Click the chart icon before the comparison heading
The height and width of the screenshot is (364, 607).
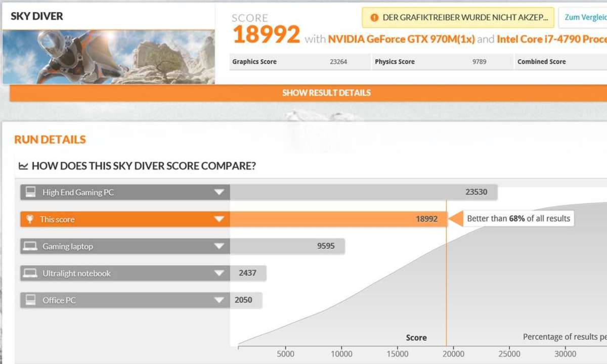coord(23,166)
